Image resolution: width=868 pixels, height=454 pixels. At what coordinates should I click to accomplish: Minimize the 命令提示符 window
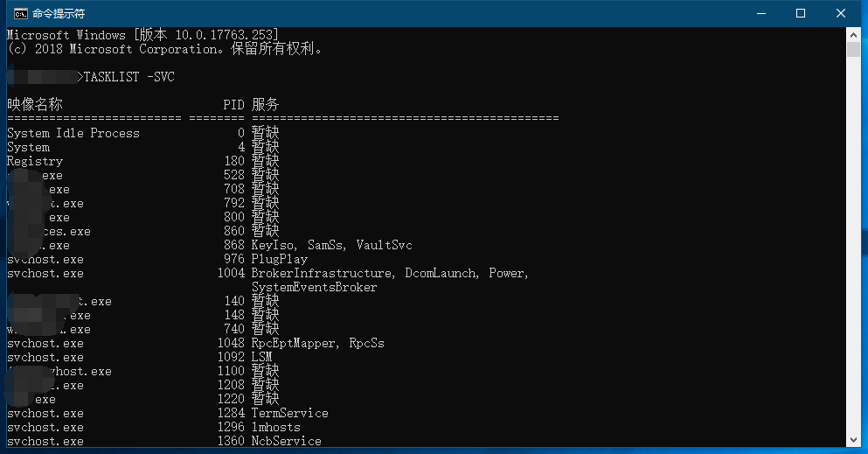tap(761, 13)
